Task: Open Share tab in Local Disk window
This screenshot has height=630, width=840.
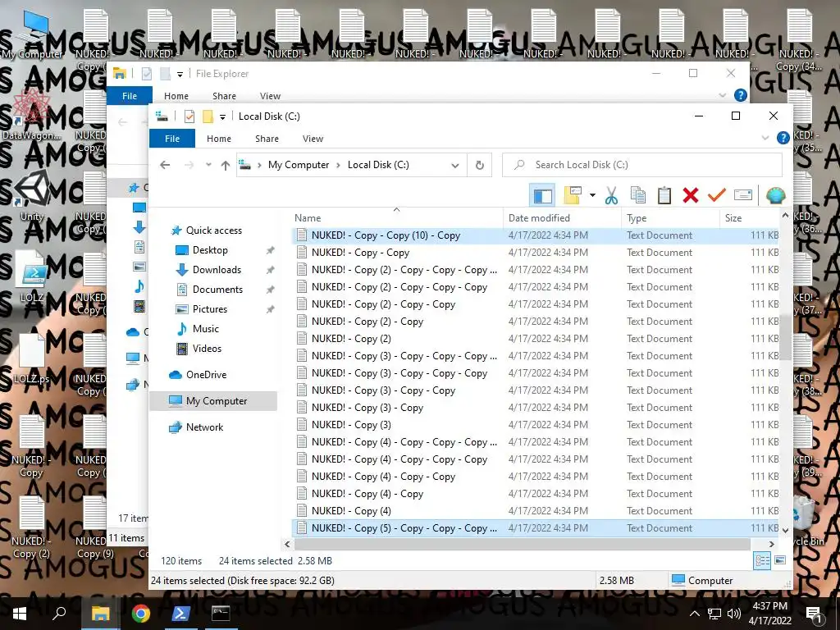Action: click(x=267, y=139)
